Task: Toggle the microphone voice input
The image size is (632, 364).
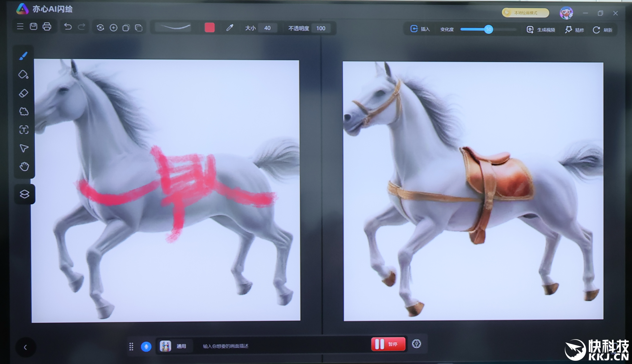Action: [x=146, y=346]
